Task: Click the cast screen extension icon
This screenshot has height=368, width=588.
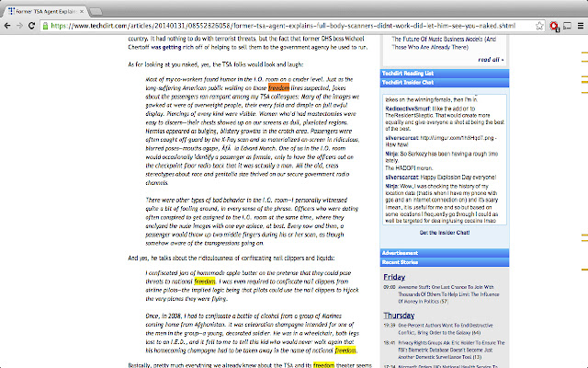Action: click(568, 26)
